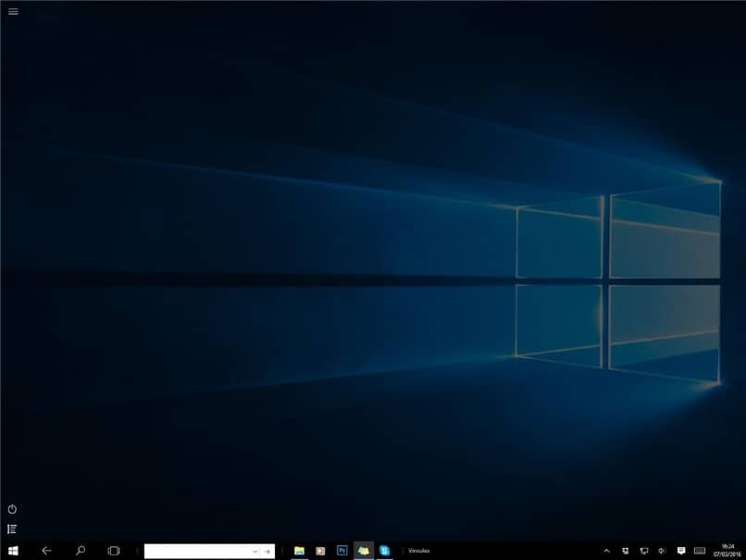Open Search with the magnifier icon

81,551
